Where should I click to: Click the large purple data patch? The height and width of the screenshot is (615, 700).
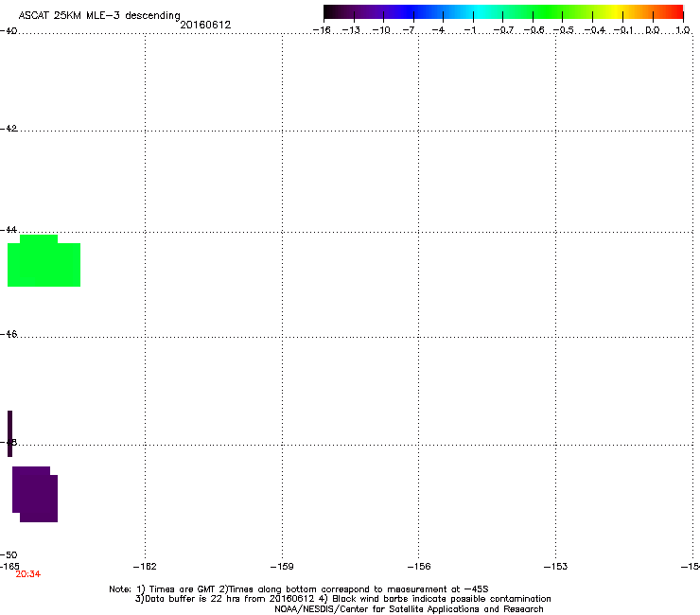pyautogui.click(x=35, y=494)
